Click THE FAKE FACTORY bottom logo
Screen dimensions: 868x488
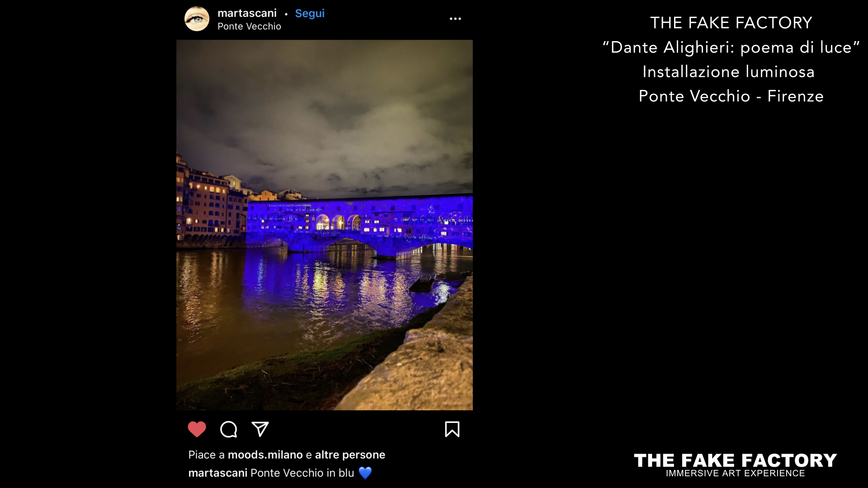[735, 460]
